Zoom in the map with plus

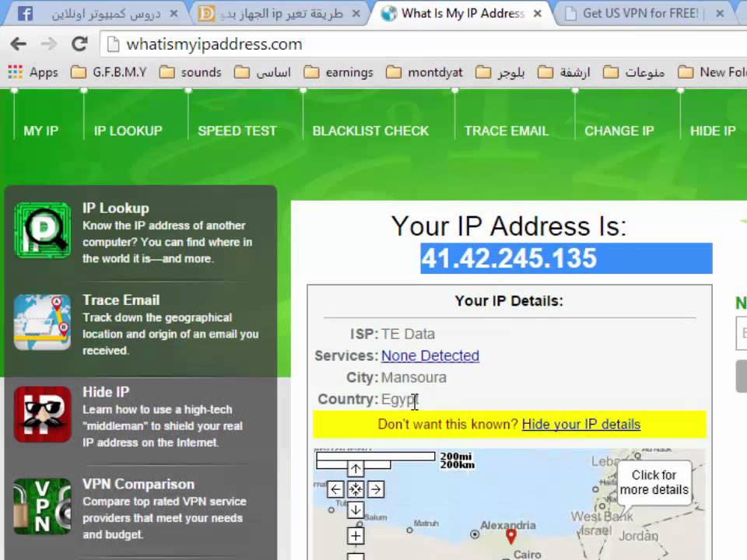pos(356,536)
